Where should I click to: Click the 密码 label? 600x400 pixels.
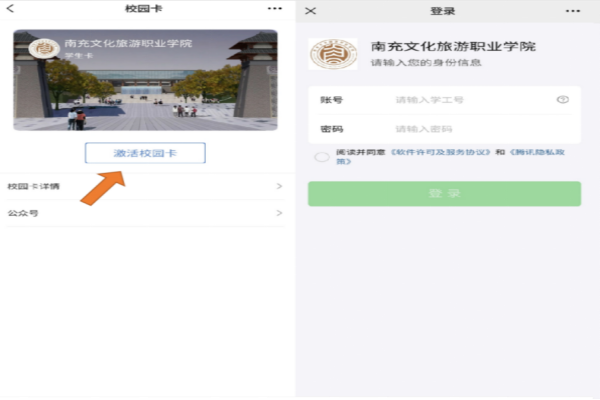pyautogui.click(x=331, y=129)
